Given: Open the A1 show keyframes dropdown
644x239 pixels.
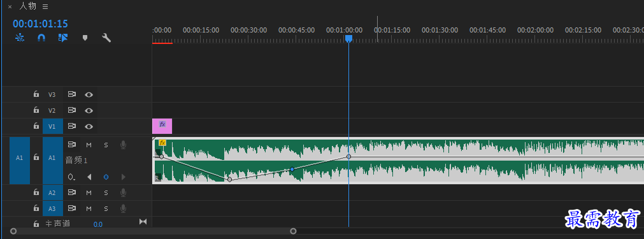Looking at the screenshot, I should coord(72,177).
